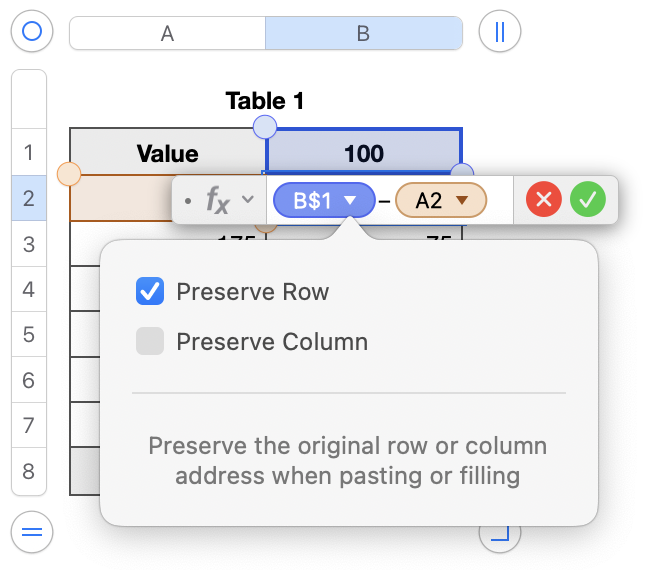
Task: Click the cell containing 100
Action: coord(364,153)
